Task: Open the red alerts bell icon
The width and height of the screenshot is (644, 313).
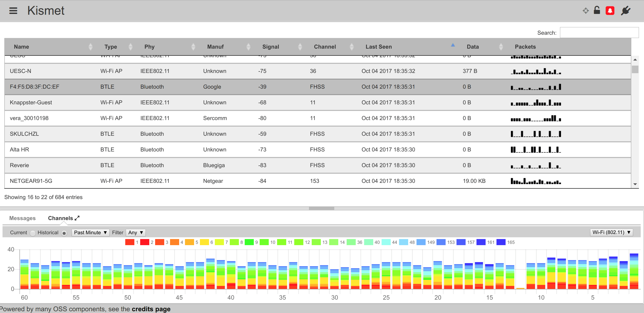Action: point(610,11)
